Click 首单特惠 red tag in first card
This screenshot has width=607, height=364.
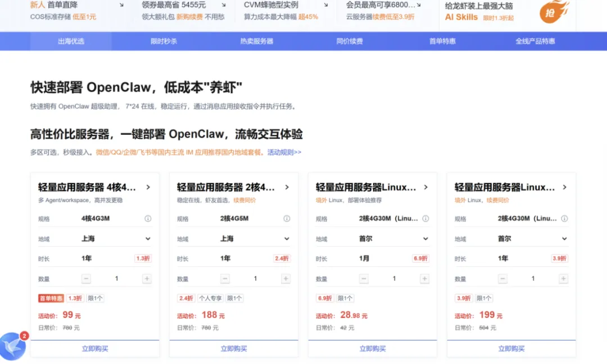click(51, 298)
